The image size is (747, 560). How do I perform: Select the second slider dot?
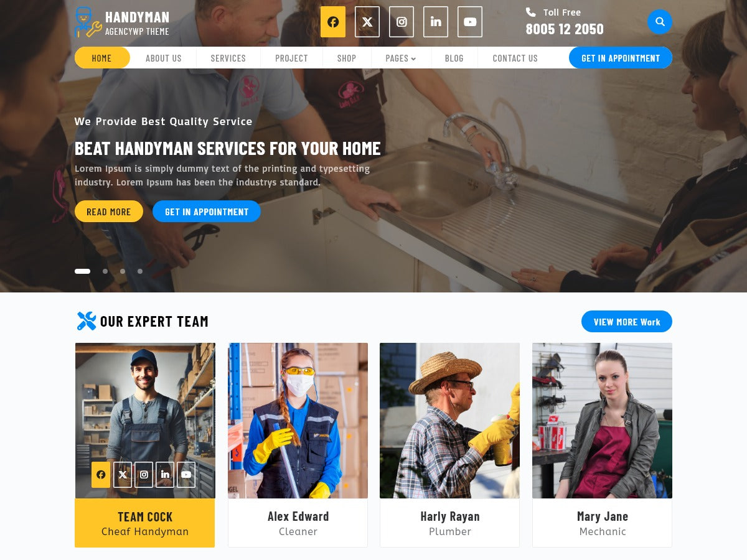point(105,271)
